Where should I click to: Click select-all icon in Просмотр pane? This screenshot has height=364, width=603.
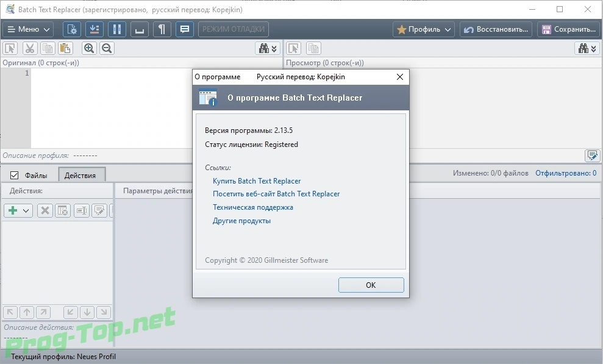(x=293, y=48)
